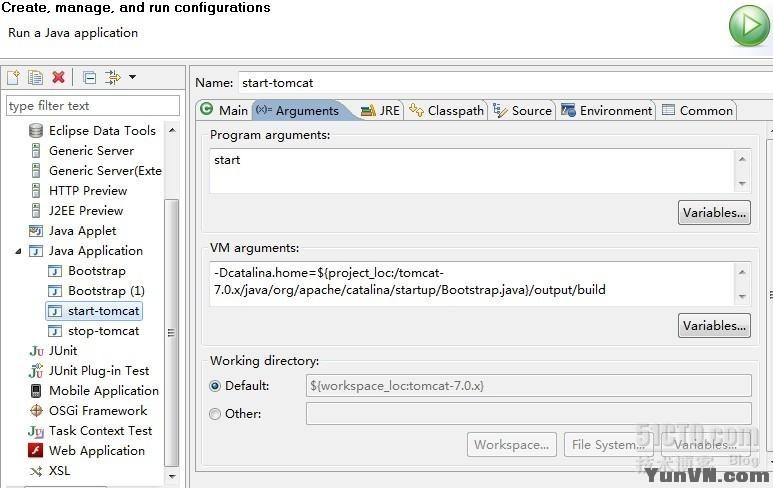
Task: Click the XSL configuration icon
Action: [x=36, y=471]
